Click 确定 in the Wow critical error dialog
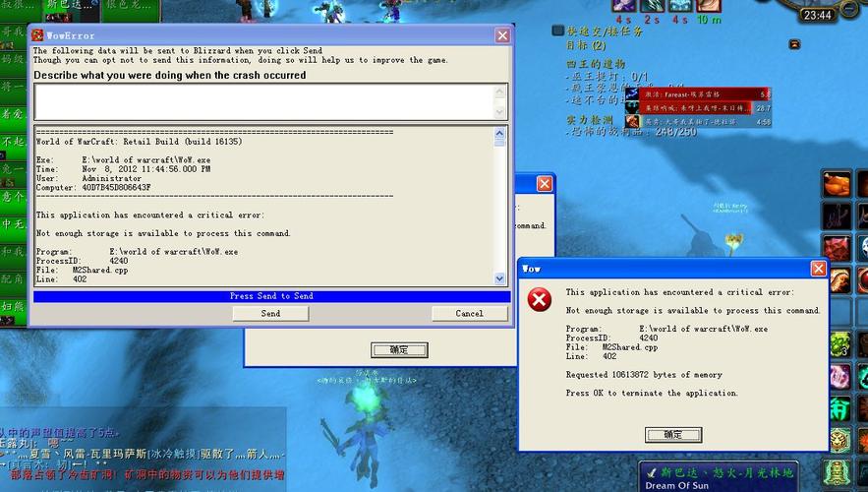 (673, 435)
